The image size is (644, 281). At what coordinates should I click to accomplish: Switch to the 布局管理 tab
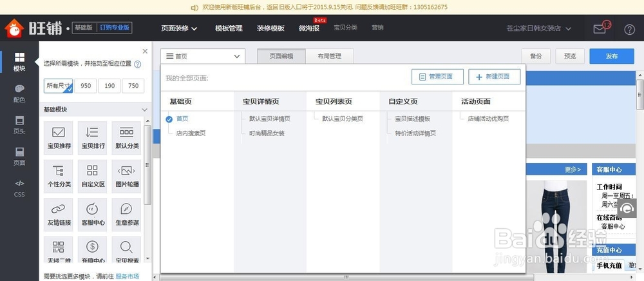tap(329, 56)
